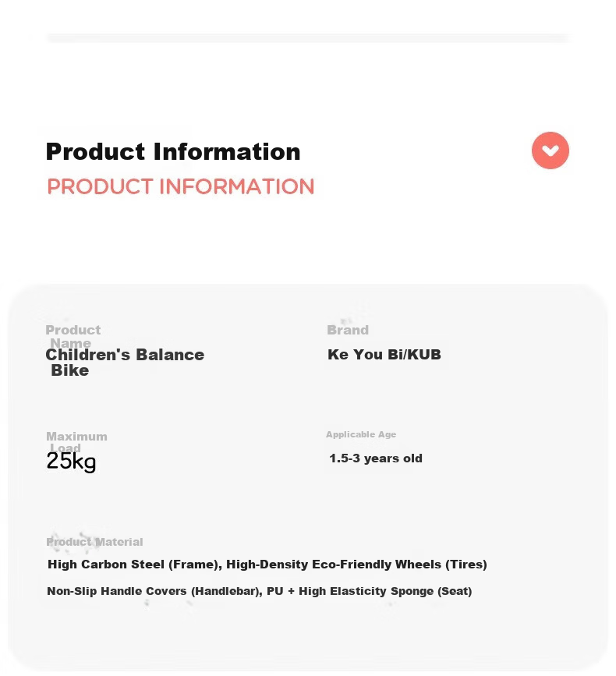Viewport: 616px width, 676px height.
Task: Click the word Information in black heading
Action: (227, 152)
